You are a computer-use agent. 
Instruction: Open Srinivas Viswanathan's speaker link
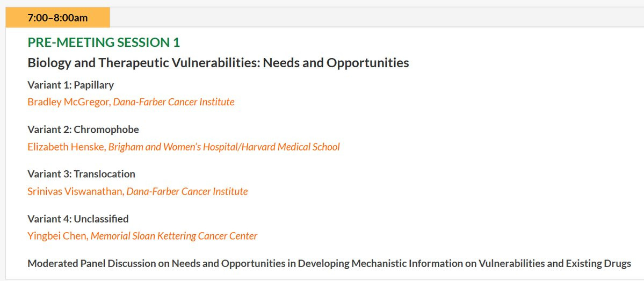pyautogui.click(x=76, y=191)
